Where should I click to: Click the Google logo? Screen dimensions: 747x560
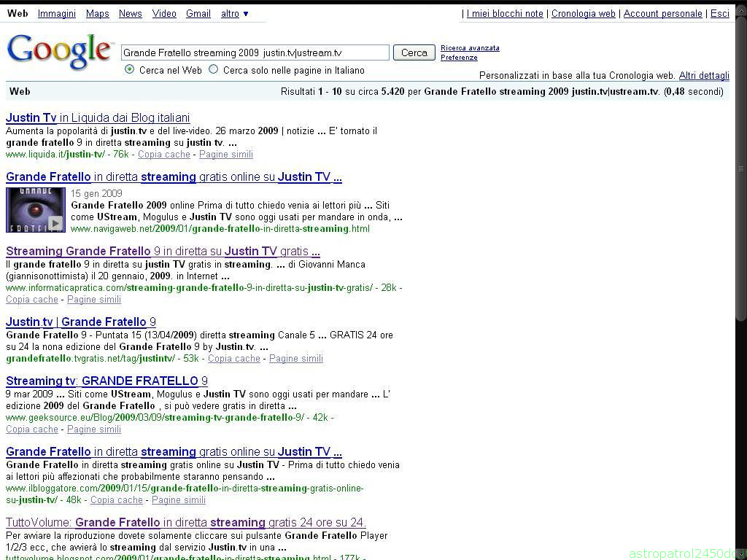pos(60,52)
